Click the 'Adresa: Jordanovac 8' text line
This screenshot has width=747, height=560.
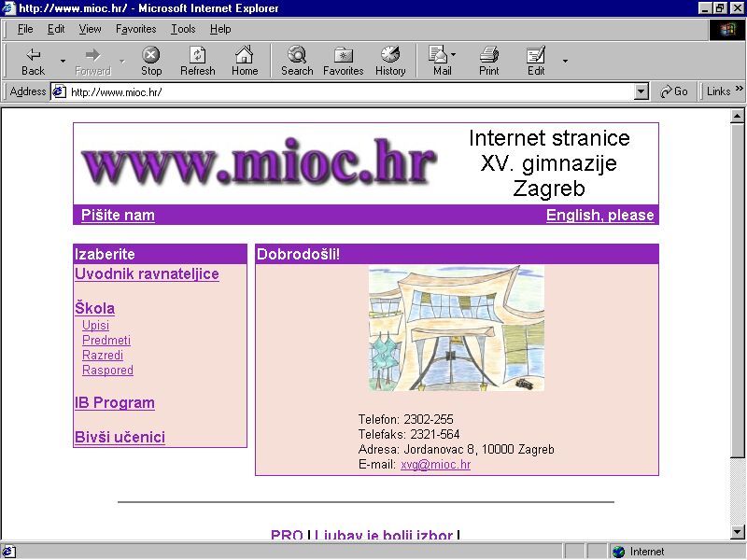coord(456,449)
